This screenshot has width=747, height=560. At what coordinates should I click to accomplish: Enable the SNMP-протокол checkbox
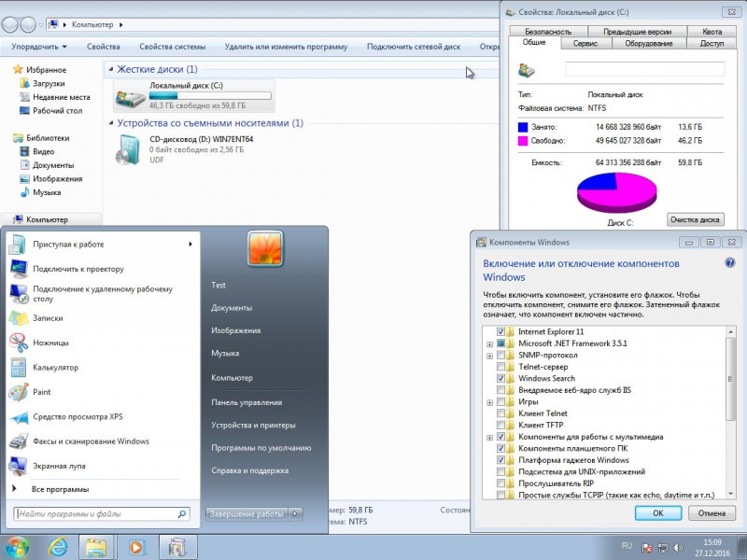pyautogui.click(x=500, y=356)
